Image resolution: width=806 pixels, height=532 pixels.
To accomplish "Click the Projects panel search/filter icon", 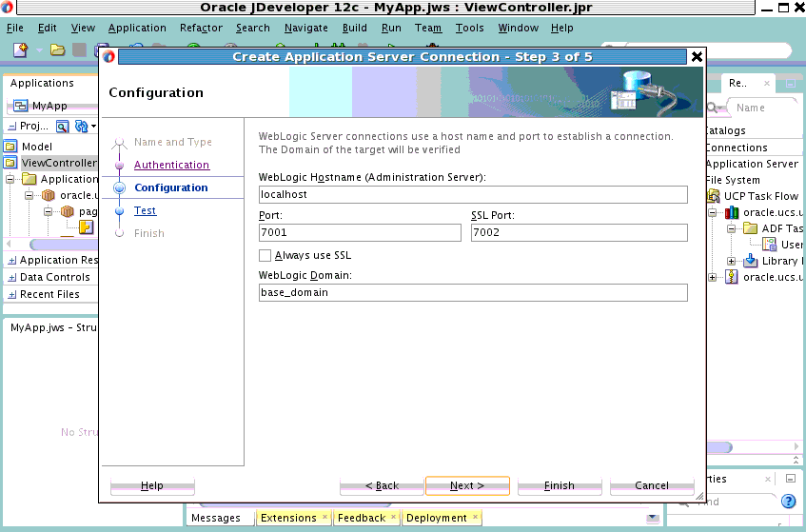I will tap(62, 127).
